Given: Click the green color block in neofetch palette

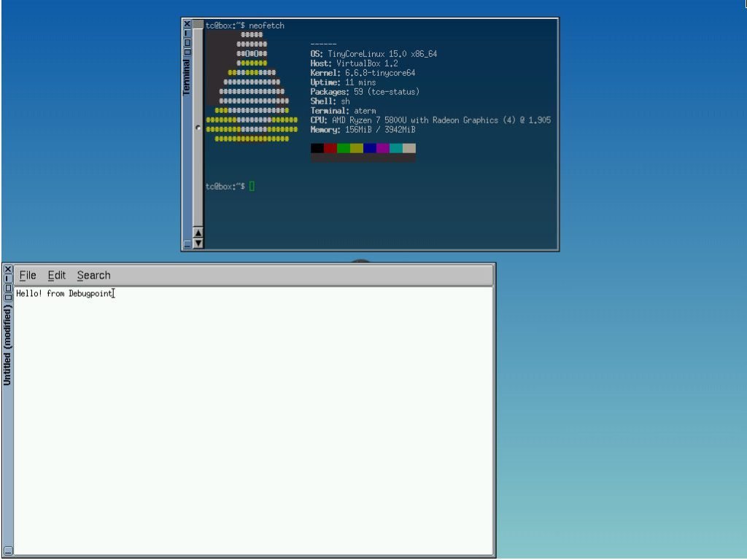Looking at the screenshot, I should coord(344,148).
